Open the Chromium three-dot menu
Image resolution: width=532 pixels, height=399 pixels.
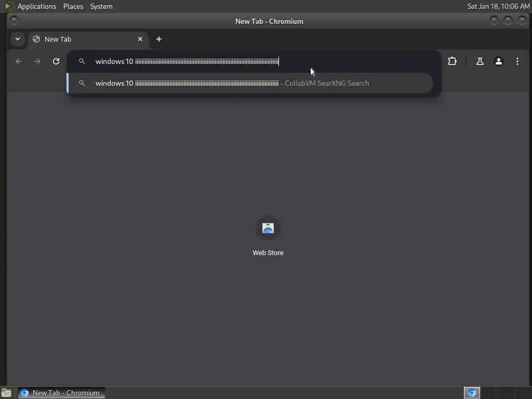click(x=517, y=61)
